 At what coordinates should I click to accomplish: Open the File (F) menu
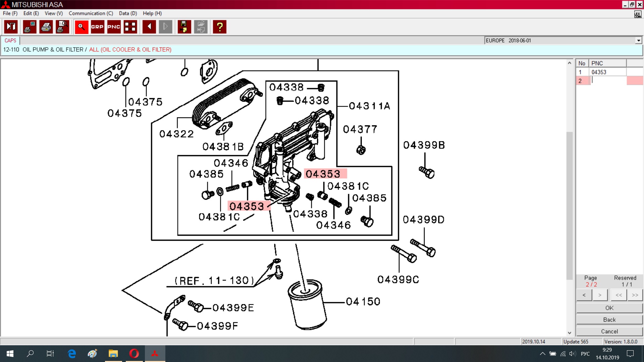(10, 13)
